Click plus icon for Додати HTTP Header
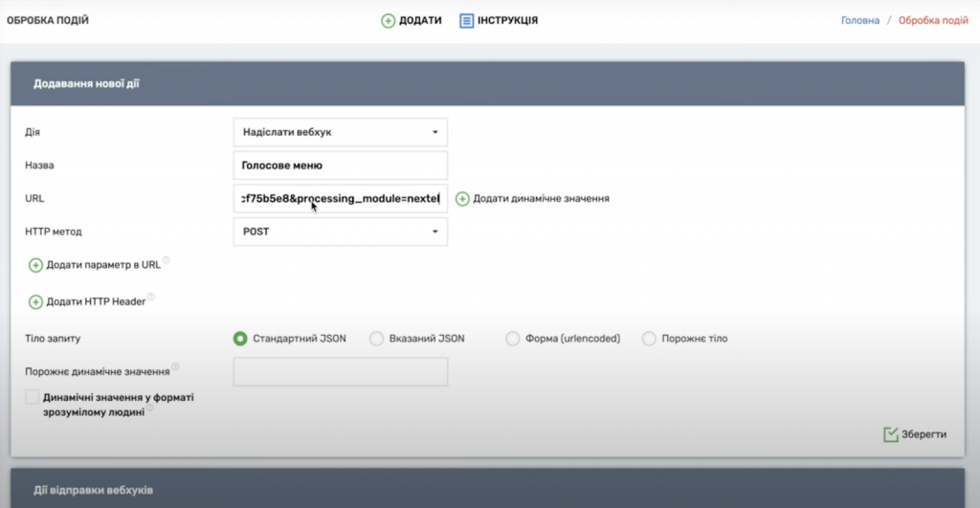The width and height of the screenshot is (980, 508). tap(36, 302)
